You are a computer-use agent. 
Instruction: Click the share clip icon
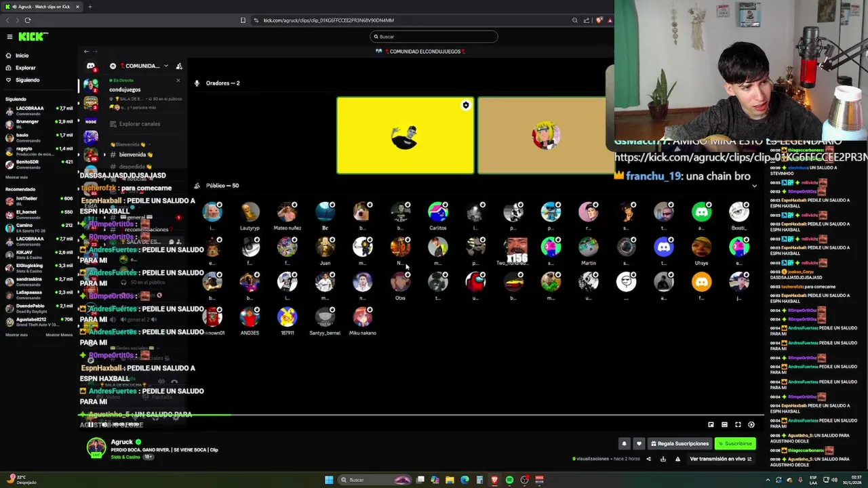[x=648, y=459]
